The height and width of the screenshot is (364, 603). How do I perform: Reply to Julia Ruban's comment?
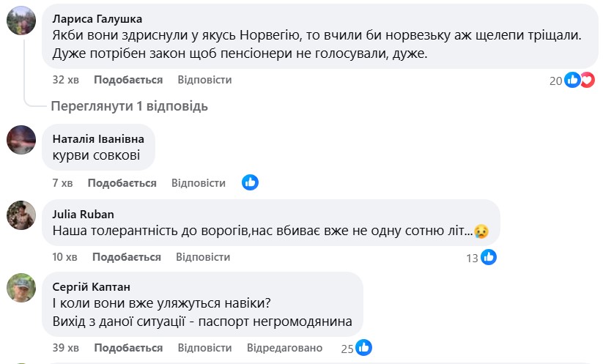point(203,257)
